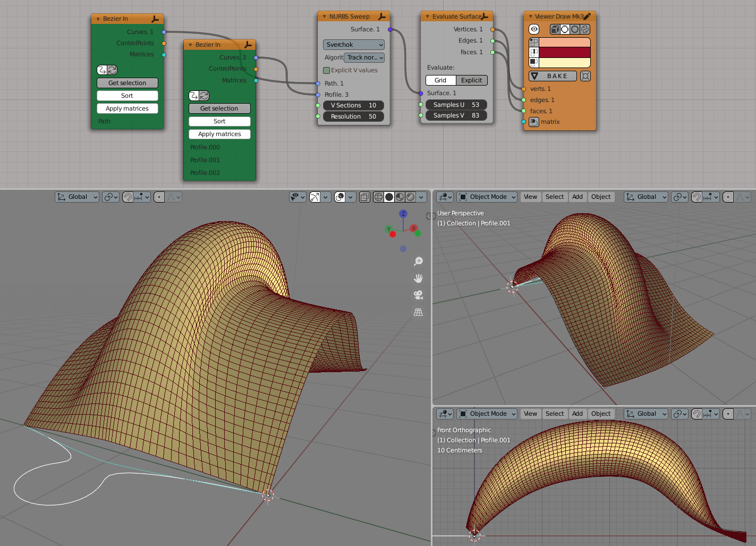Click the camera view gizmo in the large viewport
756x546 pixels.
click(x=419, y=295)
